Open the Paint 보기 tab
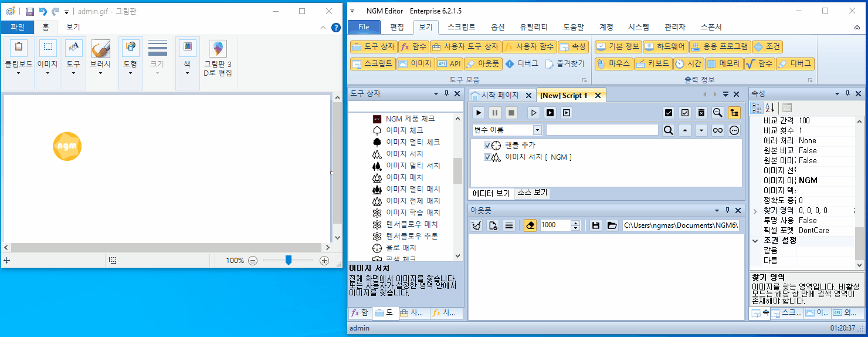This screenshot has width=868, height=337. click(x=73, y=27)
